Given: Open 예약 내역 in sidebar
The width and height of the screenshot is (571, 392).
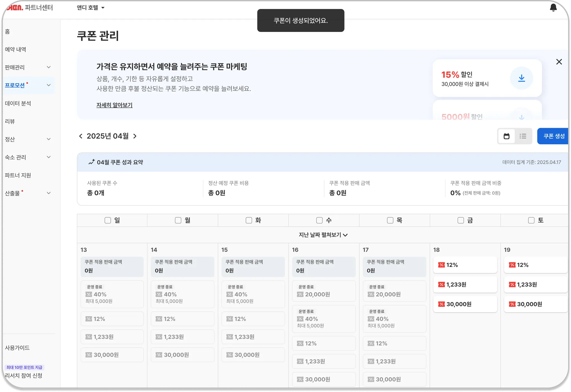Looking at the screenshot, I should tap(16, 49).
